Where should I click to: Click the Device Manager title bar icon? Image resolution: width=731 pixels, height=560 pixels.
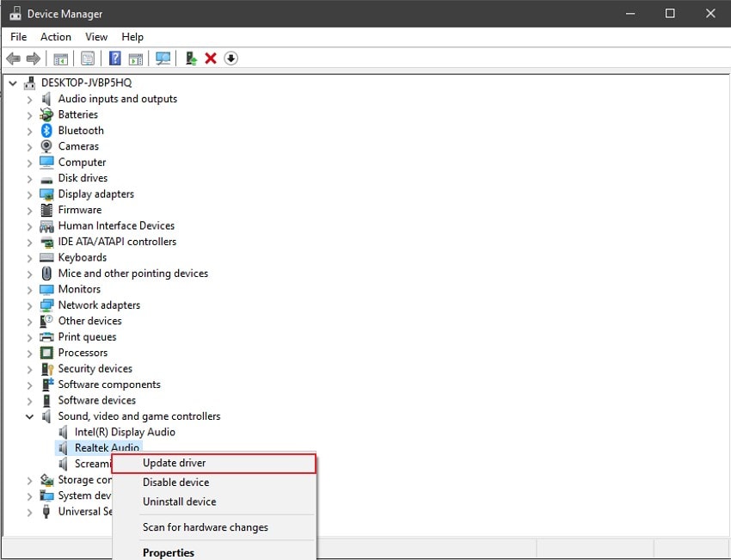point(15,14)
